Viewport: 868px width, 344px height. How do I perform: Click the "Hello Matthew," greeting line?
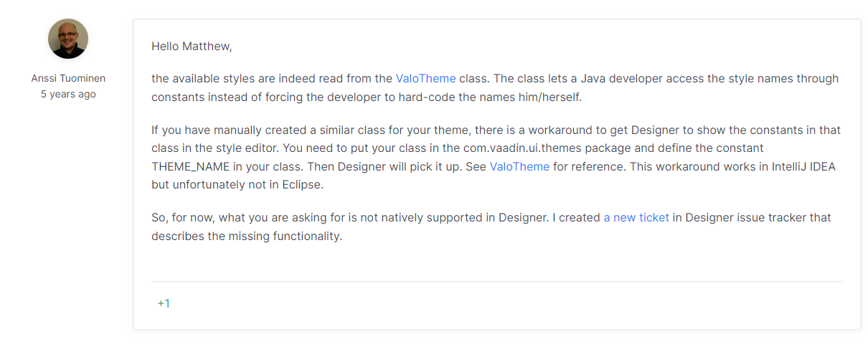click(x=192, y=47)
